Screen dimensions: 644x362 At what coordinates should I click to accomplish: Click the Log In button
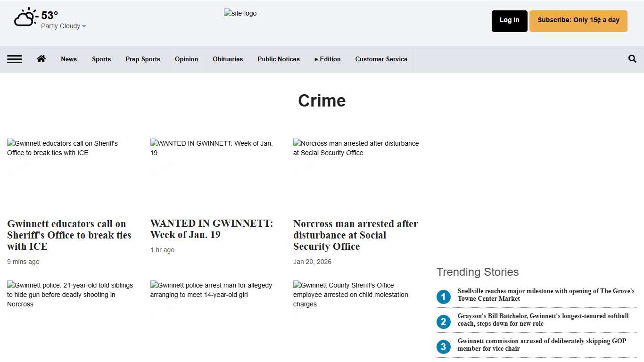509,21
